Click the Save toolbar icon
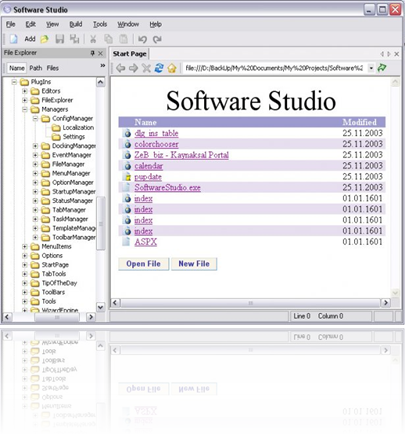 tap(60, 39)
